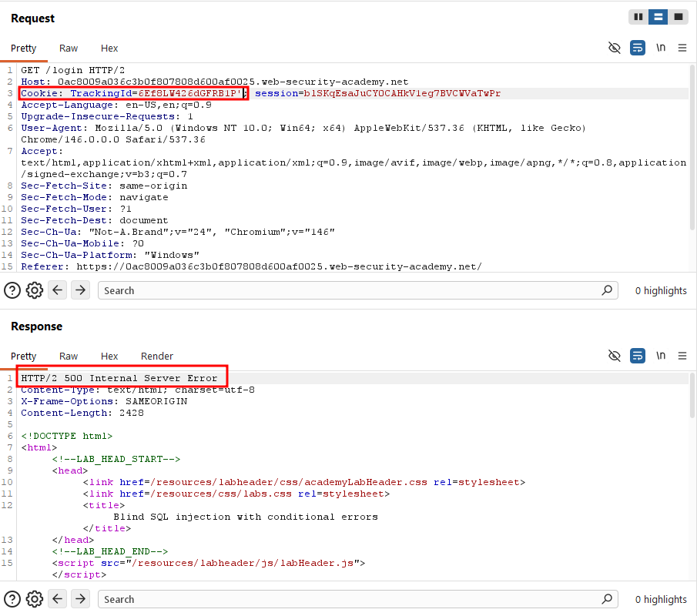Switch Response view to Hex tab

(109, 356)
